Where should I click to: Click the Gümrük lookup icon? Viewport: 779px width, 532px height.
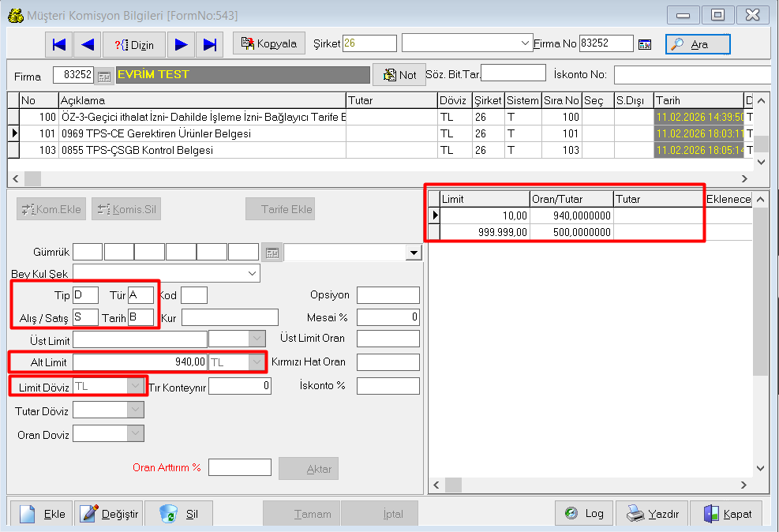click(x=272, y=253)
